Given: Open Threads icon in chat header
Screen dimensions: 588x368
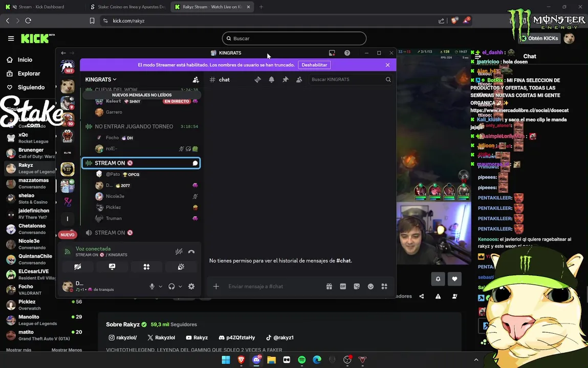Looking at the screenshot, I should (x=257, y=79).
